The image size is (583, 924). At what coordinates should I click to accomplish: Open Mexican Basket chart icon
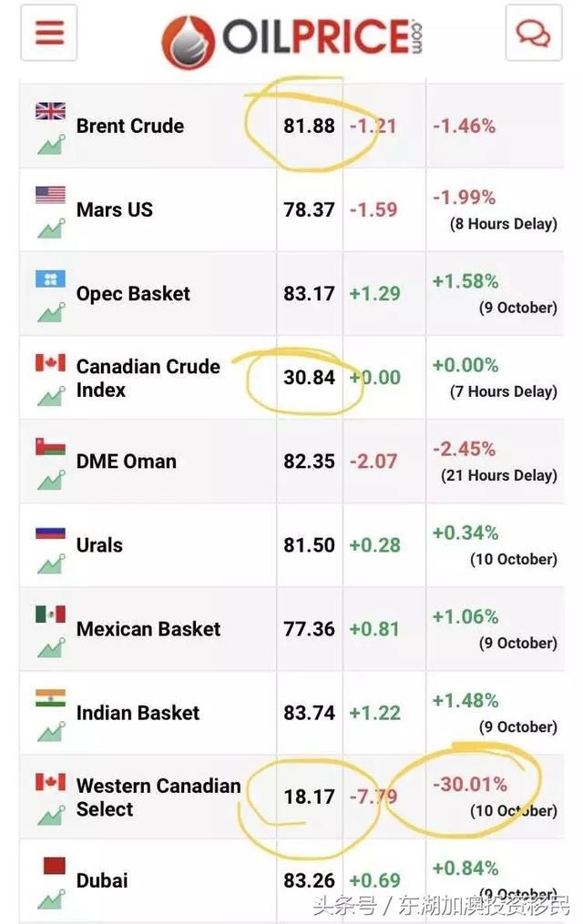click(50, 645)
